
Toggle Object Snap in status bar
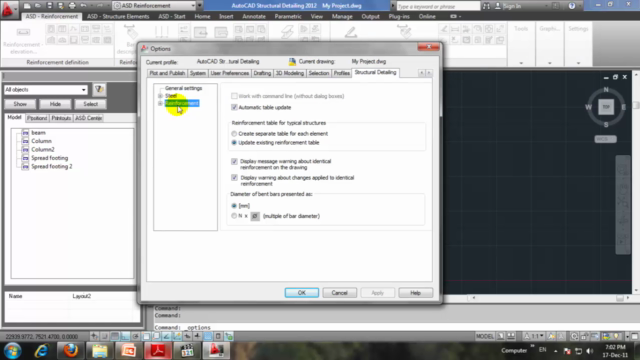point(146,336)
